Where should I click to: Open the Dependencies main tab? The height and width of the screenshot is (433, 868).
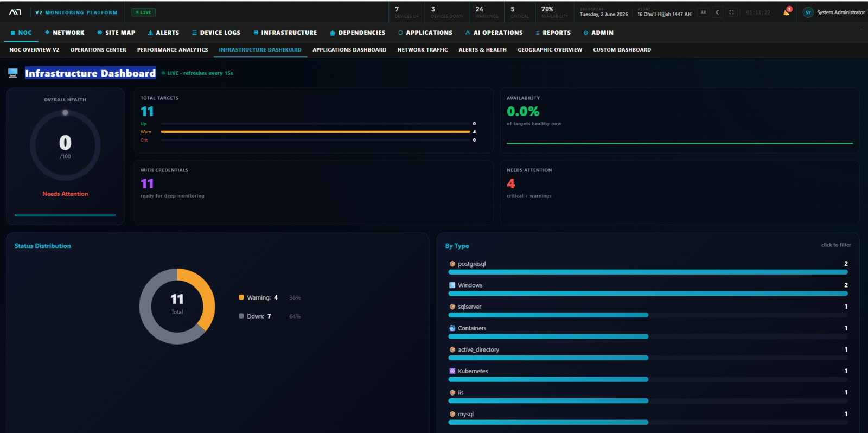[x=358, y=33]
